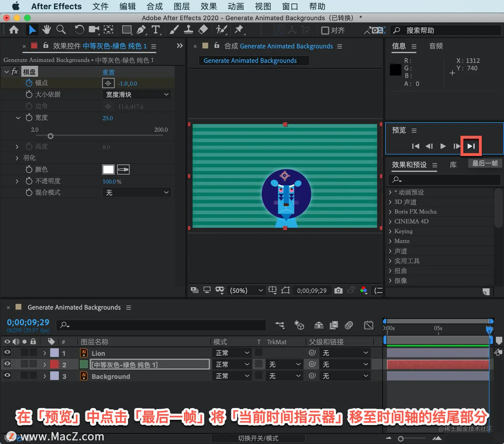Select the Type text tool
Viewport: 504px width, 444px height.
click(156, 30)
